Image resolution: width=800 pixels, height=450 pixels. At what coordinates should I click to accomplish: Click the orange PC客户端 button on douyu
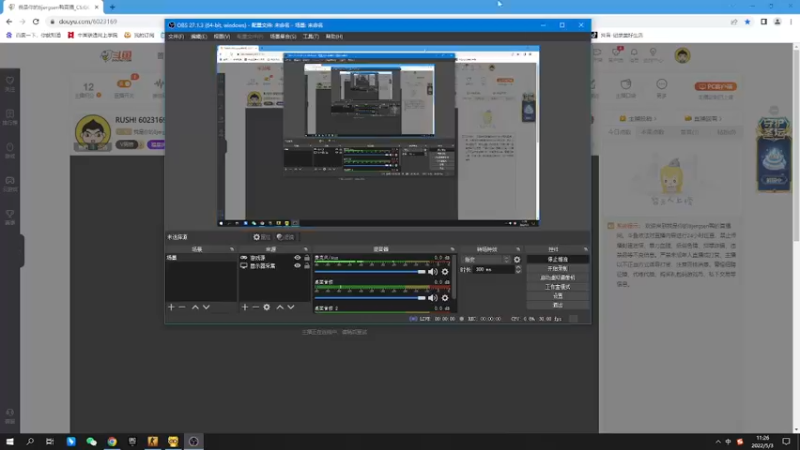pyautogui.click(x=716, y=86)
